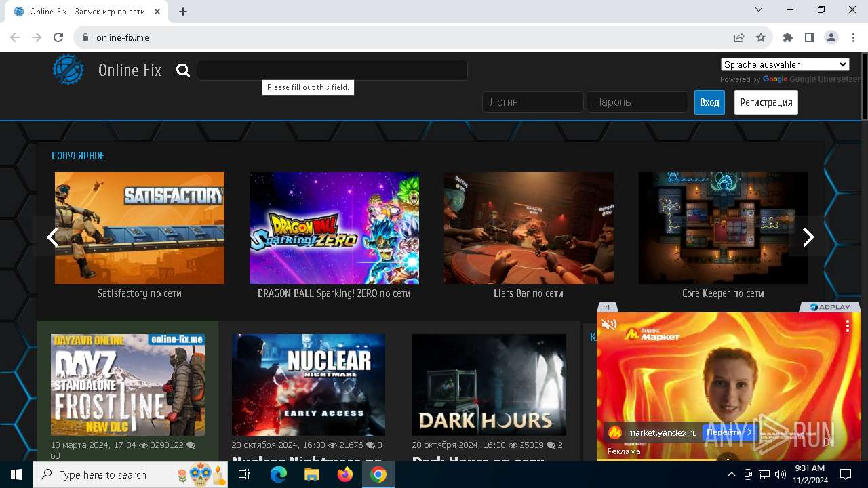Open DRAGON BALL Sparking! ZERO thumbnail

[334, 228]
